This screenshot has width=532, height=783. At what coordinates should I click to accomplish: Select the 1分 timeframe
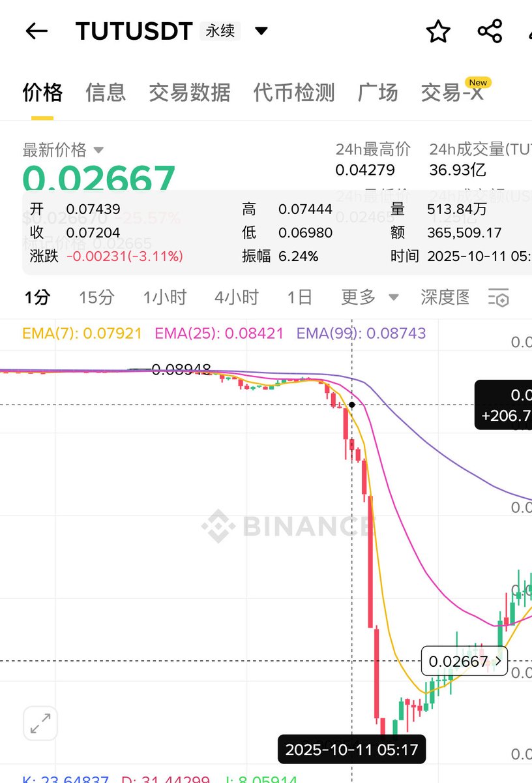(37, 298)
